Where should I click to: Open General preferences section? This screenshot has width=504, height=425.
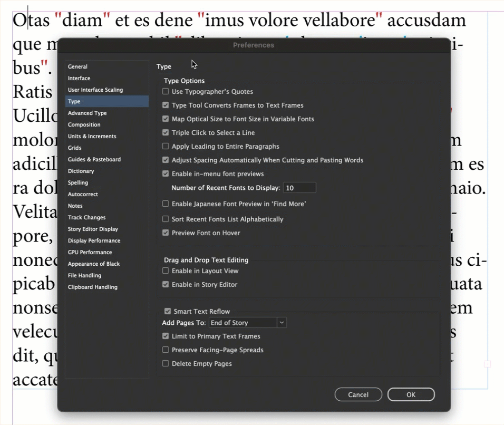click(x=106, y=66)
